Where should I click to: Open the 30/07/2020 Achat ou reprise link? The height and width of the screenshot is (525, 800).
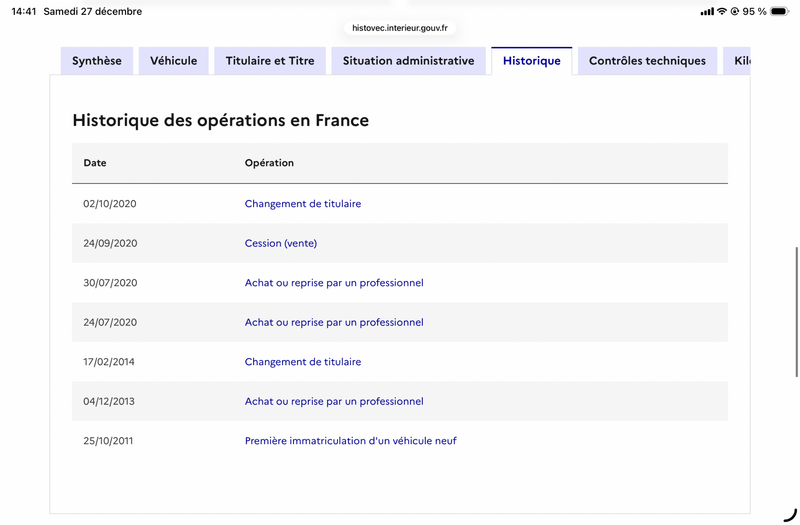334,283
